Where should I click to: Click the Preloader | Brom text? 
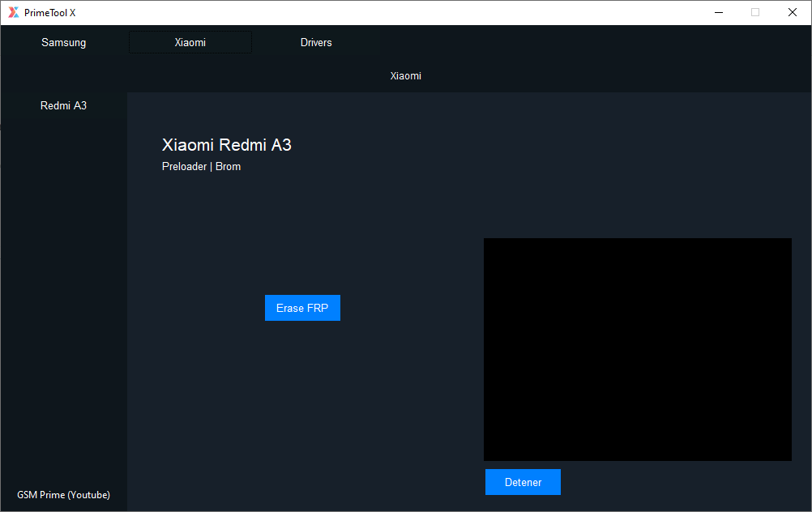pyautogui.click(x=202, y=167)
